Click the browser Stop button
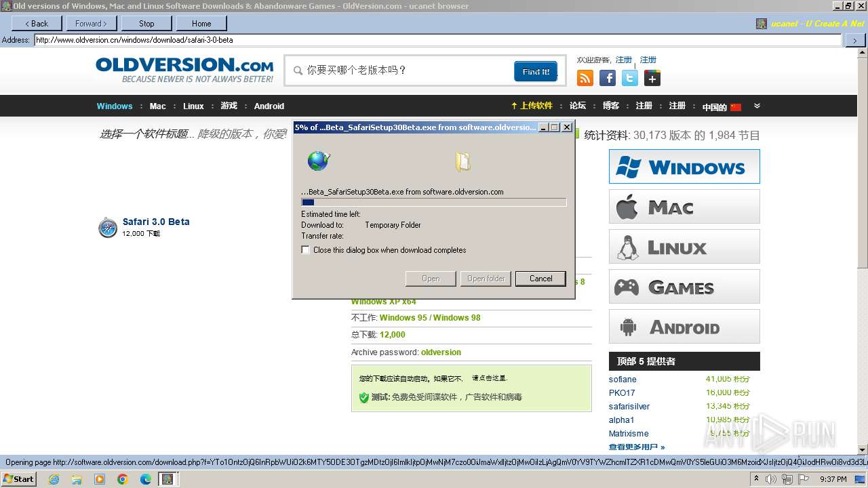 pyautogui.click(x=146, y=23)
